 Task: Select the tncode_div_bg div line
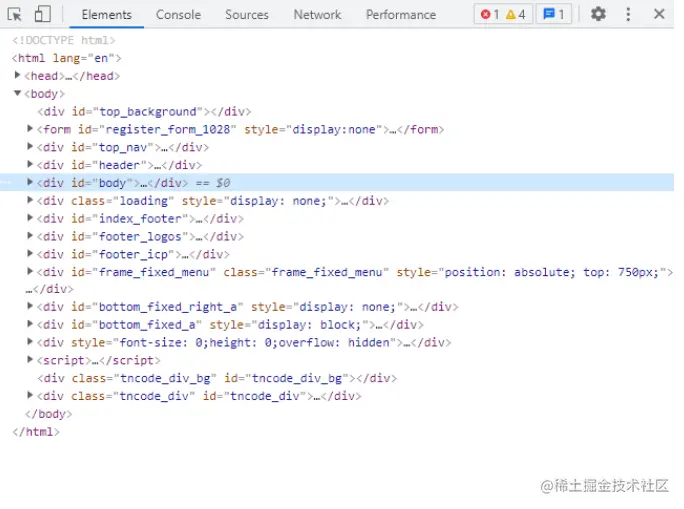pos(217,378)
